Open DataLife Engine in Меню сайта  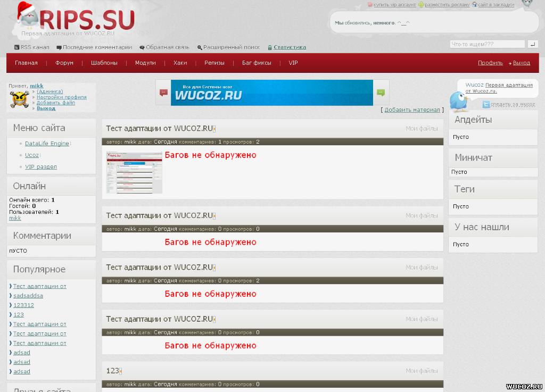point(47,144)
